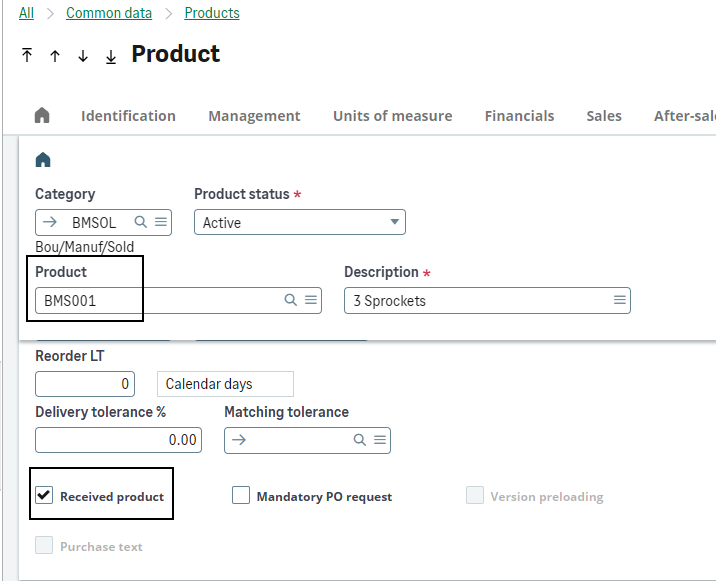Screen dimensions: 716x581
Task: Open Product field actions menu icon
Action: pos(311,300)
